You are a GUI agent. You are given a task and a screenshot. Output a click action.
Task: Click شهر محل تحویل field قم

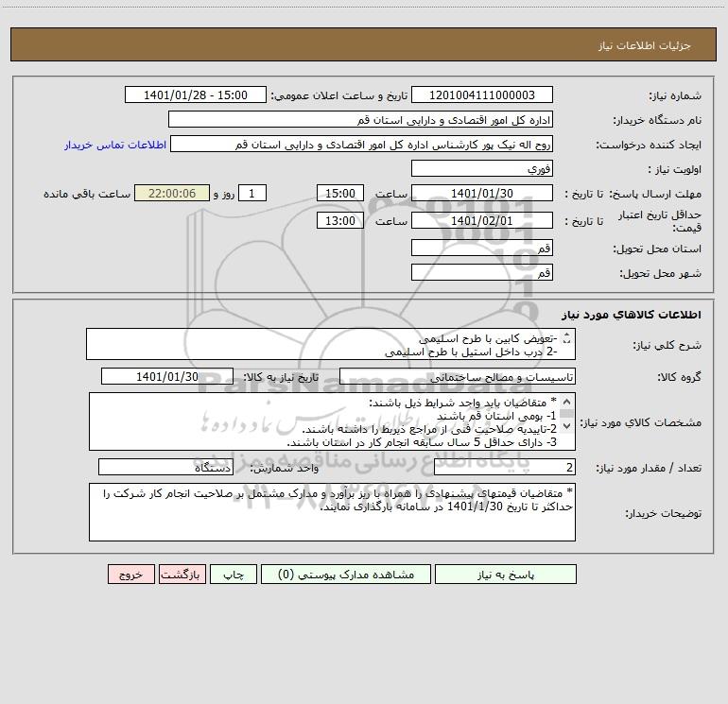click(482, 272)
